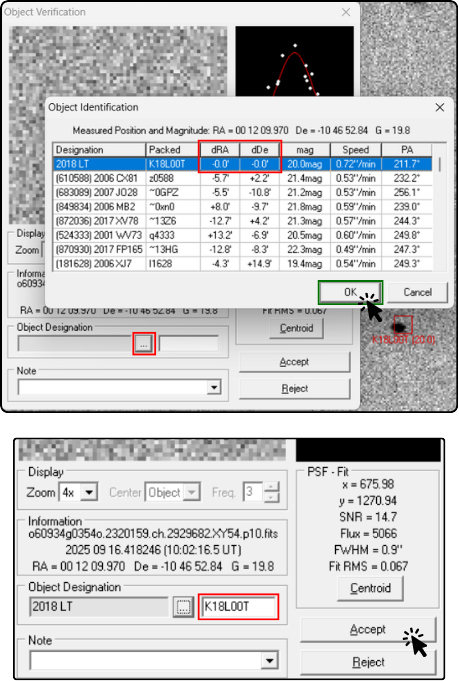The width and height of the screenshot is (459, 681).
Task: Click the PSF curve plot thumbnail
Action: point(294,61)
